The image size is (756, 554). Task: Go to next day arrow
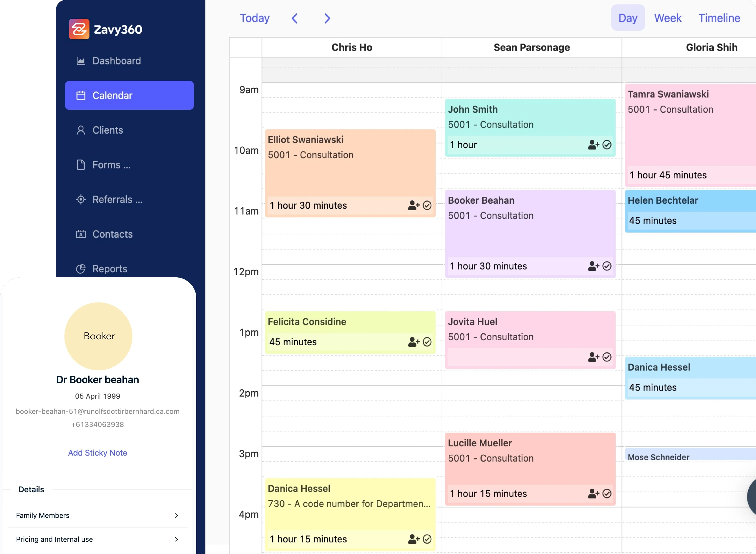pyautogui.click(x=327, y=18)
